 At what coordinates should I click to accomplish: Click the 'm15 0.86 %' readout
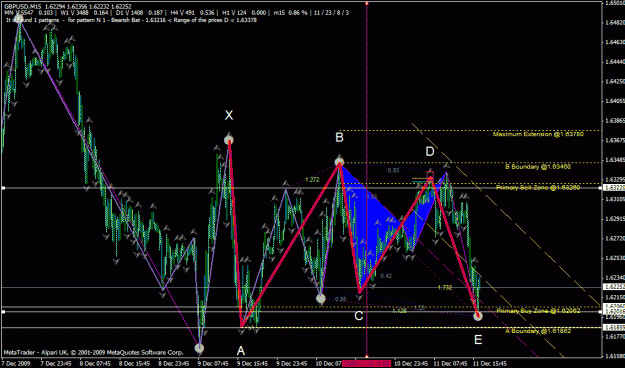tap(291, 13)
